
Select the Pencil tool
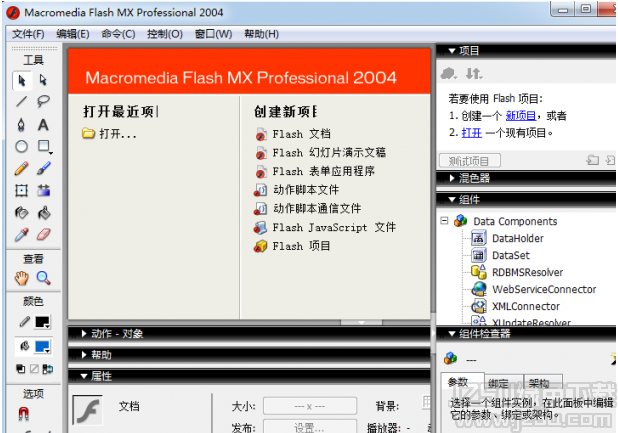point(21,168)
